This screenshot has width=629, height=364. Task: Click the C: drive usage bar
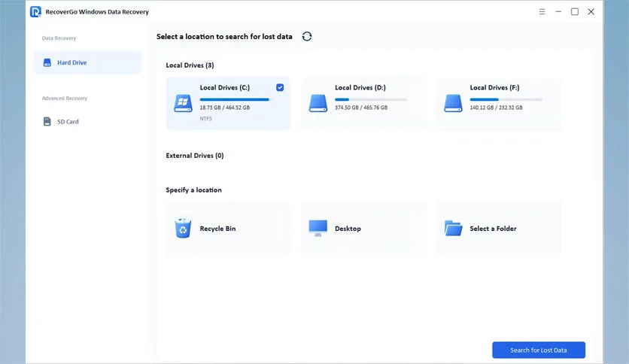(235, 99)
